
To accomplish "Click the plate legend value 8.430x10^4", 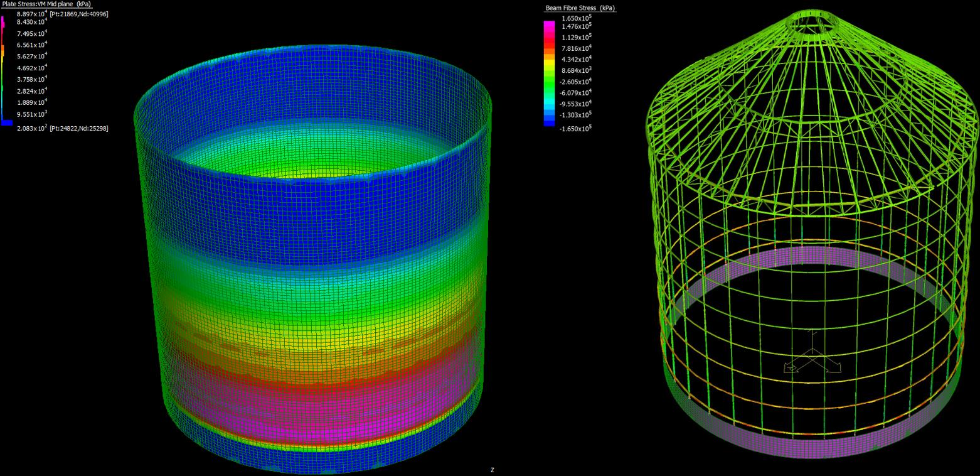I will [32, 21].
